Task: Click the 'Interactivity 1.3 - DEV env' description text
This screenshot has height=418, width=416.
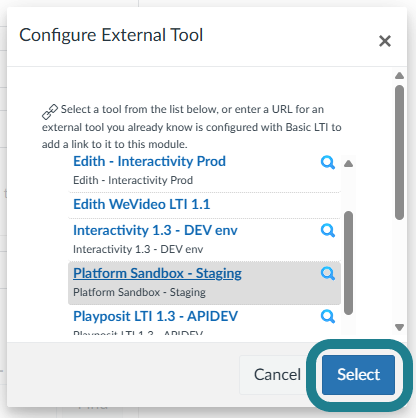Action: (138, 249)
